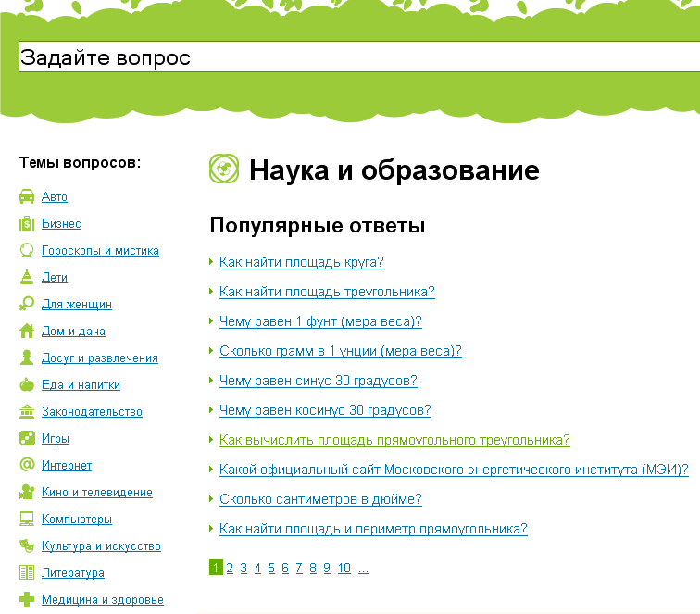Click the female symbol icon beside Для женщин

point(27,304)
